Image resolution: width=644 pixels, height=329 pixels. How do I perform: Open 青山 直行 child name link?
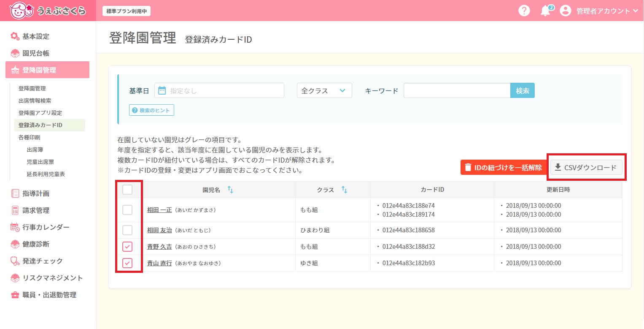[159, 263]
